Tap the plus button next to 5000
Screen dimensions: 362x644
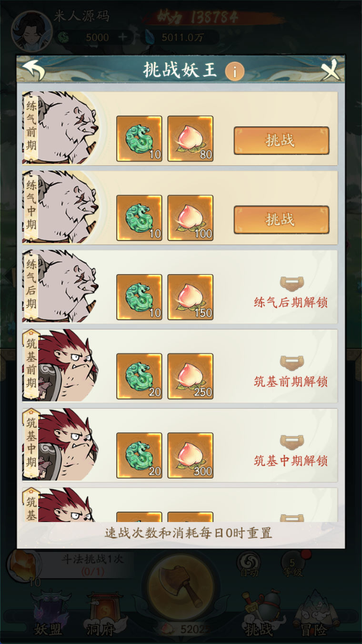point(123,37)
